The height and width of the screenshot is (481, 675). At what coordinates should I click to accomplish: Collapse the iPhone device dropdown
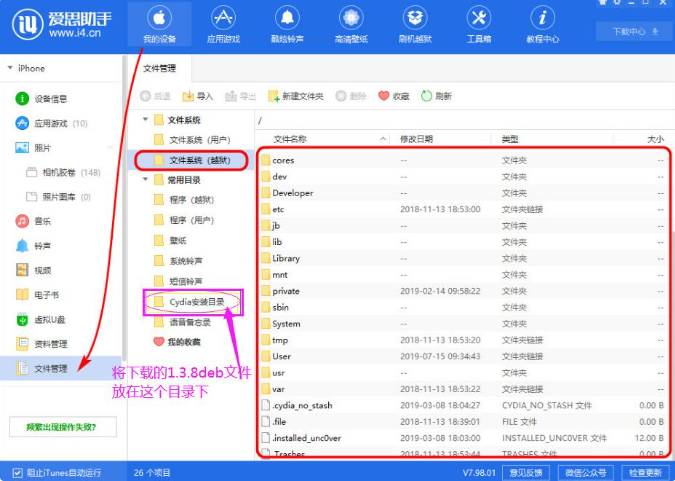click(10, 68)
